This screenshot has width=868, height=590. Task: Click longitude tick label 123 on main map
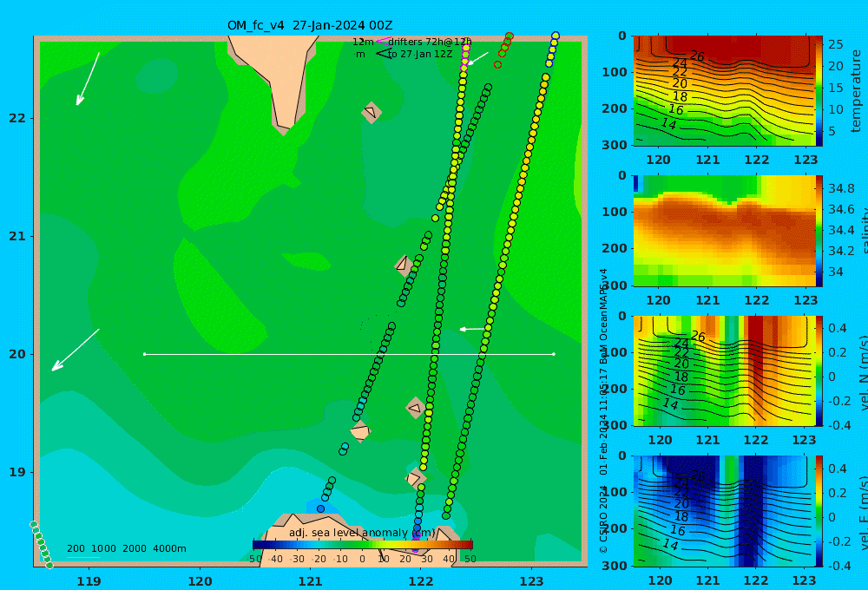(532, 581)
